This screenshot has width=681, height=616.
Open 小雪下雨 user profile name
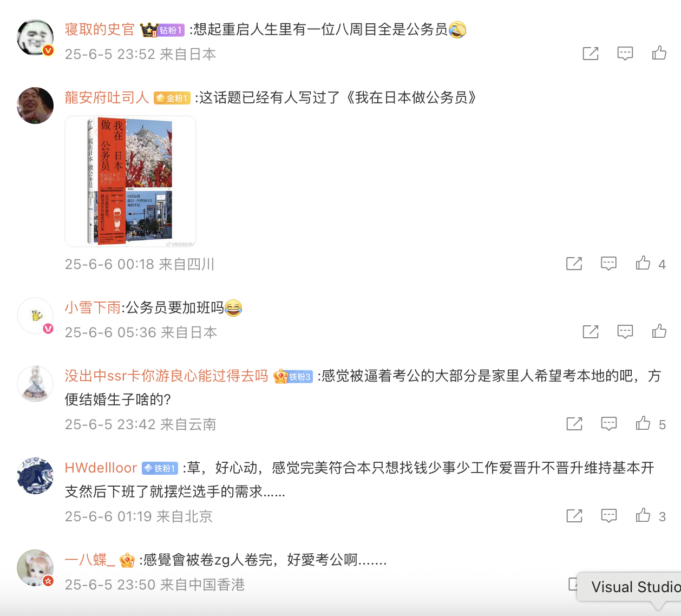tap(93, 307)
